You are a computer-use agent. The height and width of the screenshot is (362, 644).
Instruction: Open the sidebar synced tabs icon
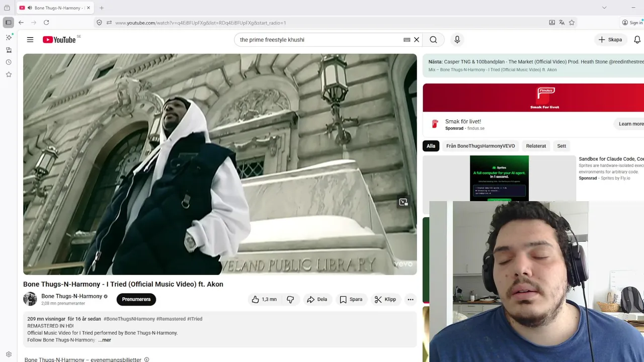coord(9,50)
